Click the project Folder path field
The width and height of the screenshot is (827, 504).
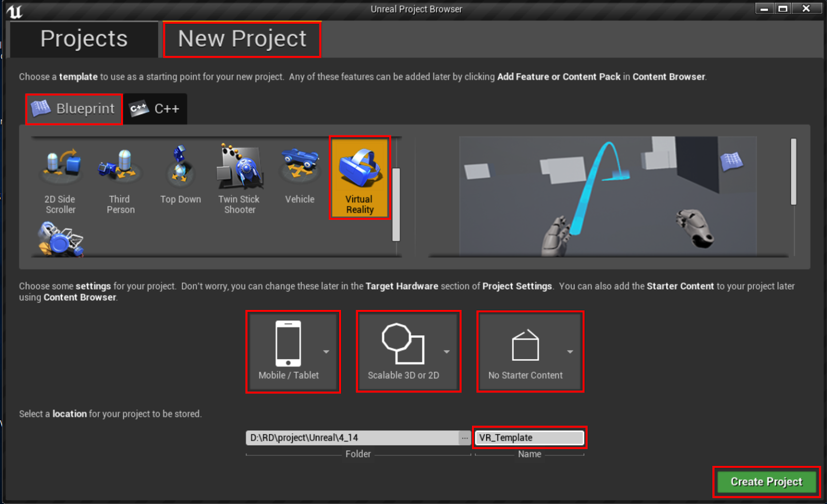[x=353, y=438]
